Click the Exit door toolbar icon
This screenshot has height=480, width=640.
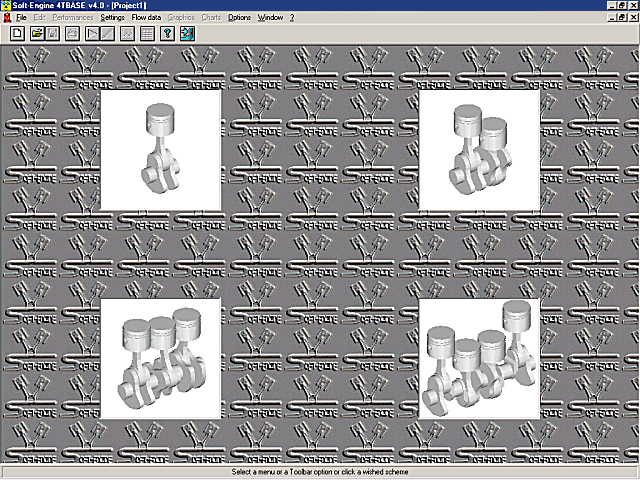point(187,33)
